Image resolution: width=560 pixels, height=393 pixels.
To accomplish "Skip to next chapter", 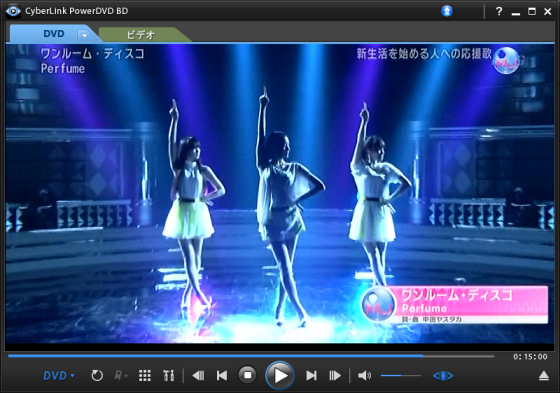I will point(311,375).
